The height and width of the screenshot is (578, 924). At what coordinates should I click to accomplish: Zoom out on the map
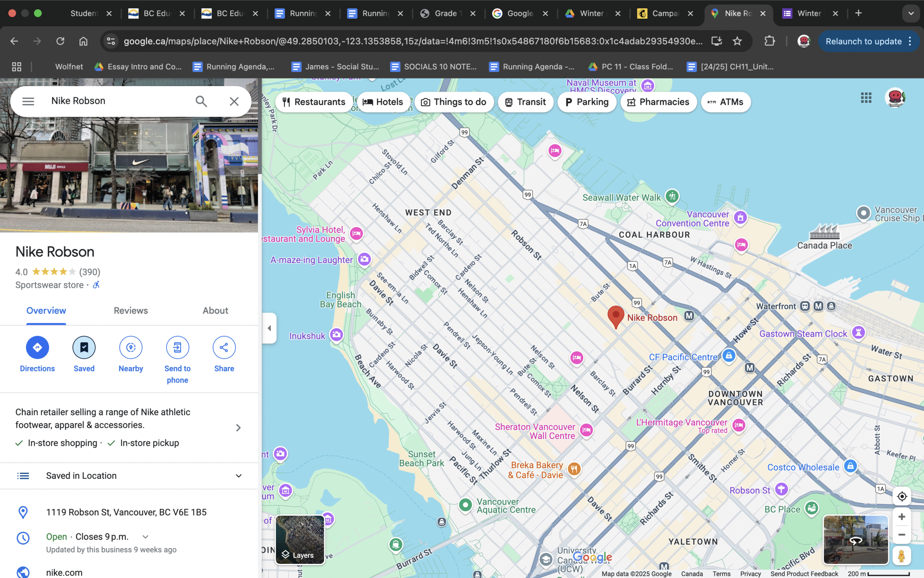coord(902,534)
